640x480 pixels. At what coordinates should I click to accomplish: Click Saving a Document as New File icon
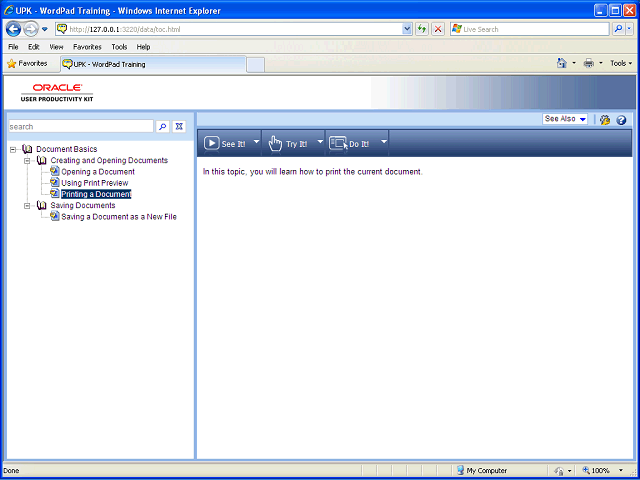pyautogui.click(x=55, y=216)
